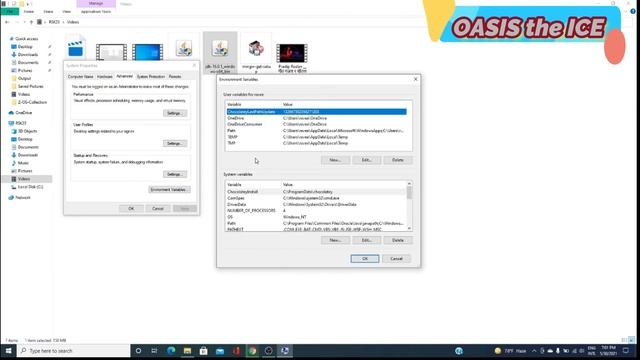
Task: Select highlighted Videos item in navigation pane
Action: 27,179
